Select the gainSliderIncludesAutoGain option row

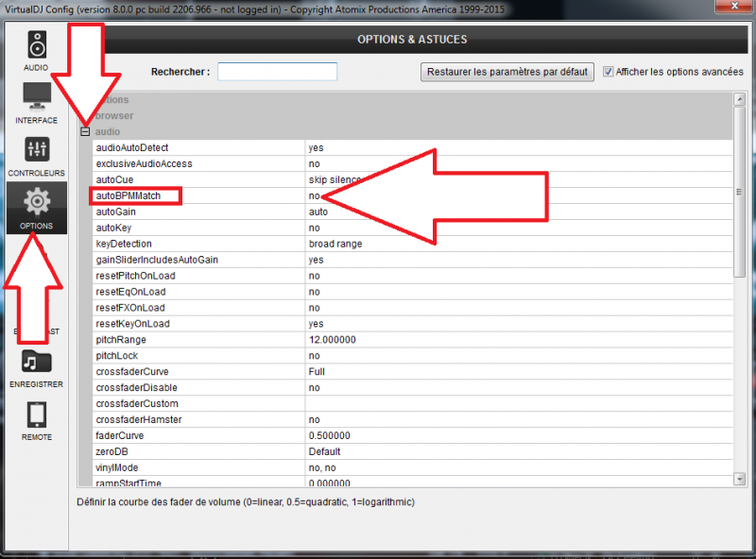[412, 260]
